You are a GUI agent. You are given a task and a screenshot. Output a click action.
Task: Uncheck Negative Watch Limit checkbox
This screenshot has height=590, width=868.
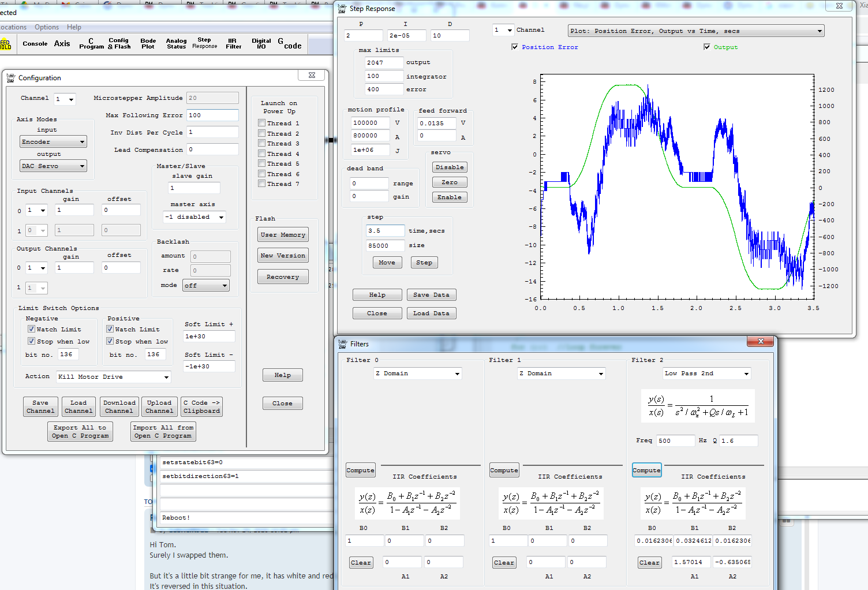tap(32, 329)
